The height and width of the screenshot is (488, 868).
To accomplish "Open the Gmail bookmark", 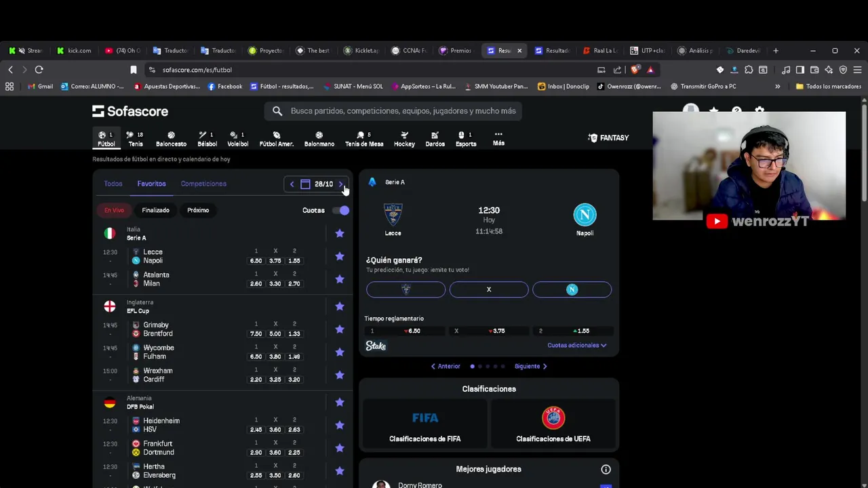I will pyautogui.click(x=40, y=86).
